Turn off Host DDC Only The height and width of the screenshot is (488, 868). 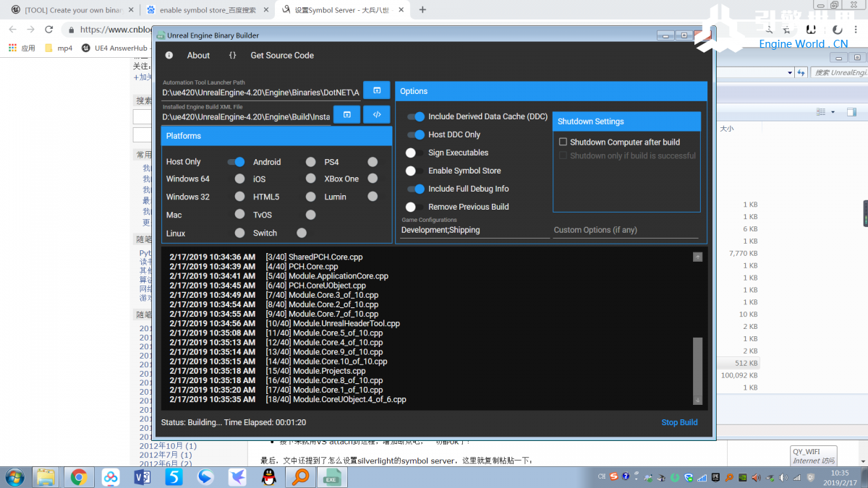(x=415, y=134)
